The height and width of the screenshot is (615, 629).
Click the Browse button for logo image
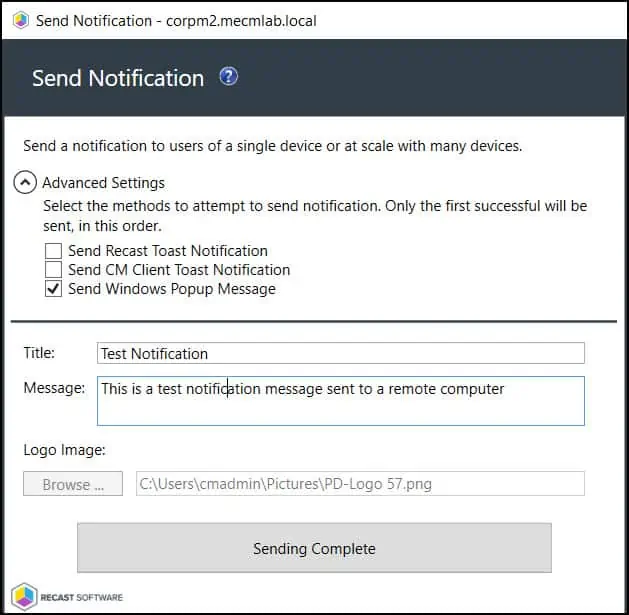(x=73, y=484)
